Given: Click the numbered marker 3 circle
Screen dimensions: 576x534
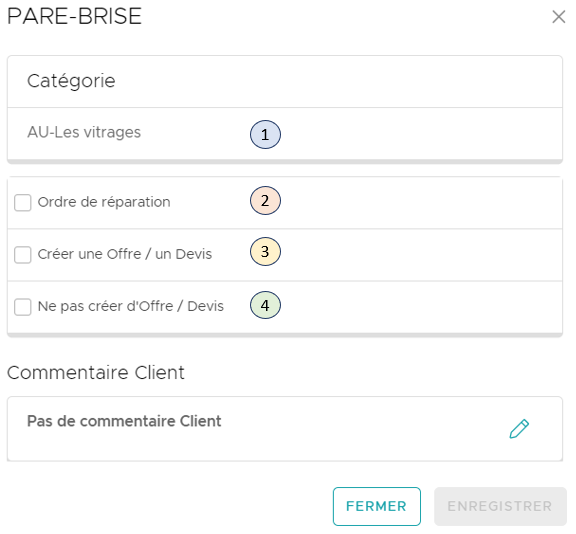Looking at the screenshot, I should 265,252.
